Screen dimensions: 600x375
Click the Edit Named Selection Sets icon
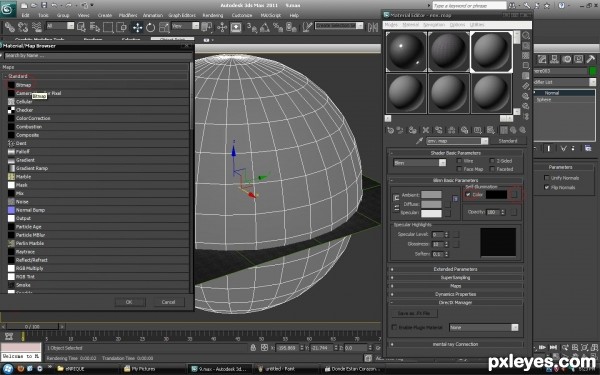(x=307, y=27)
